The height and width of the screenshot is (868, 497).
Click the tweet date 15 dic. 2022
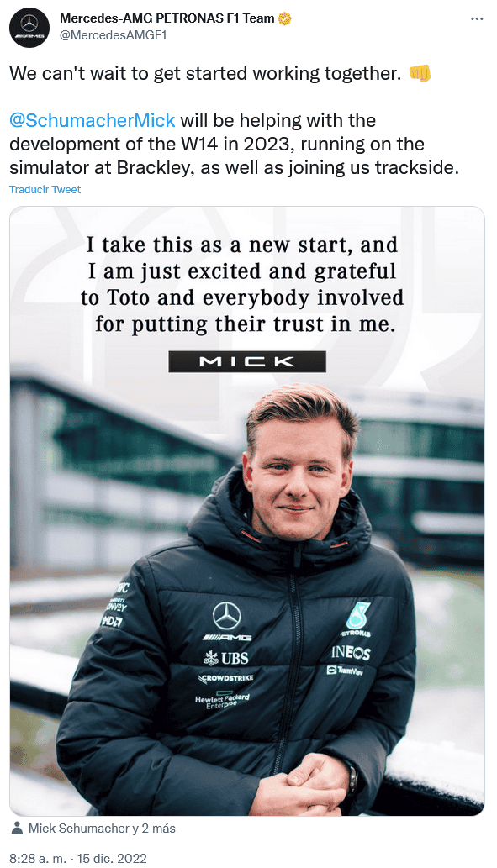(112, 859)
